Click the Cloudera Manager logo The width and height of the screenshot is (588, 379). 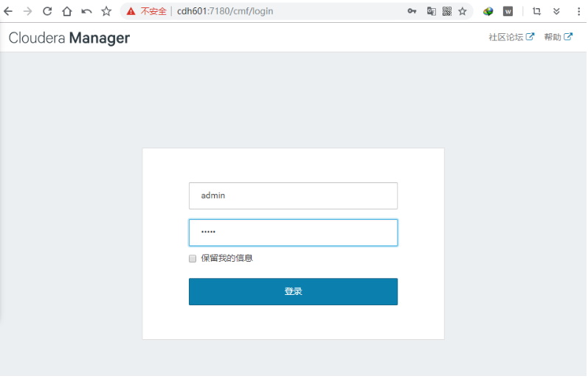[x=69, y=38]
